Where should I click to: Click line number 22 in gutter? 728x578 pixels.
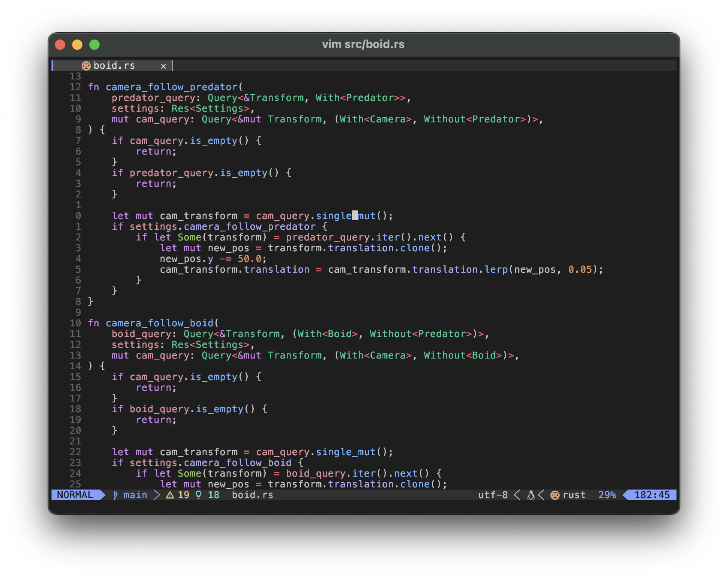tap(75, 452)
